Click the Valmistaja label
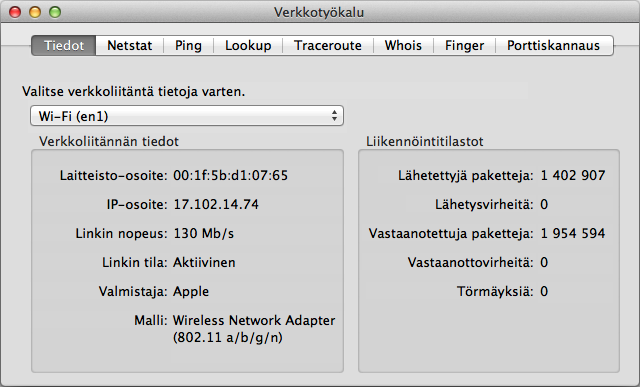 (133, 292)
